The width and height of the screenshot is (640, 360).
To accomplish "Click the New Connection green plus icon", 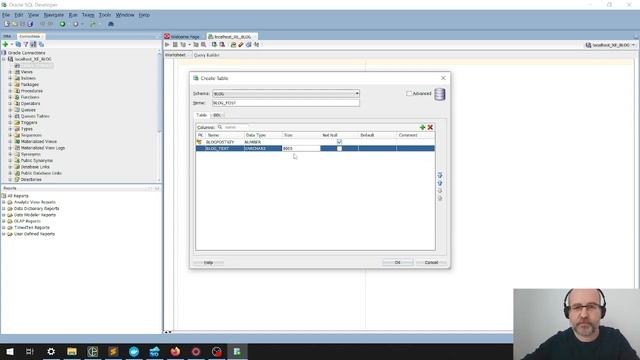I will (5, 44).
